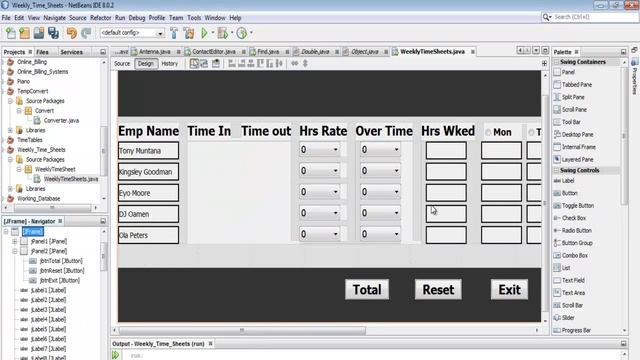
Task: Click the Save All toolbar icon
Action: click(53, 33)
